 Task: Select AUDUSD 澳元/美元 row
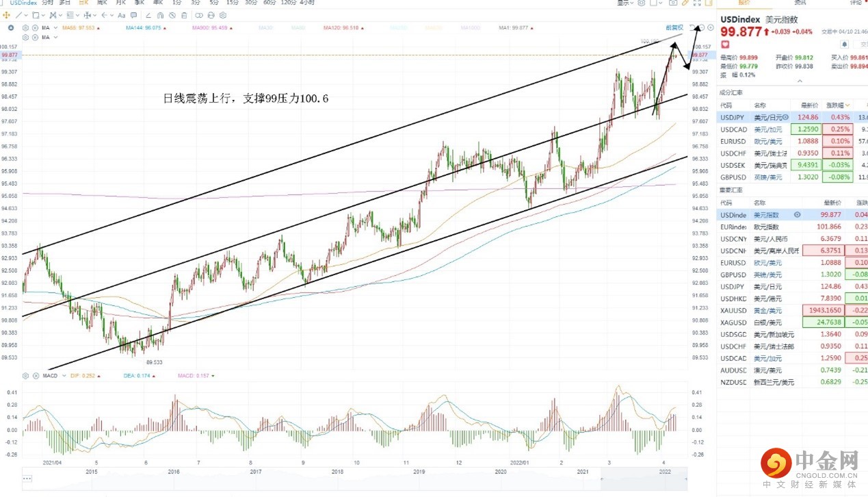792,370
